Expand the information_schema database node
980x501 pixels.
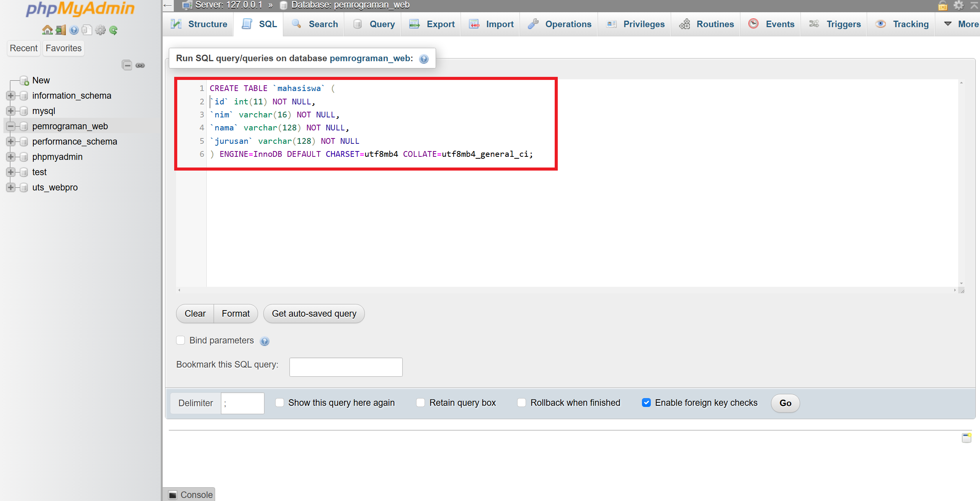click(11, 96)
